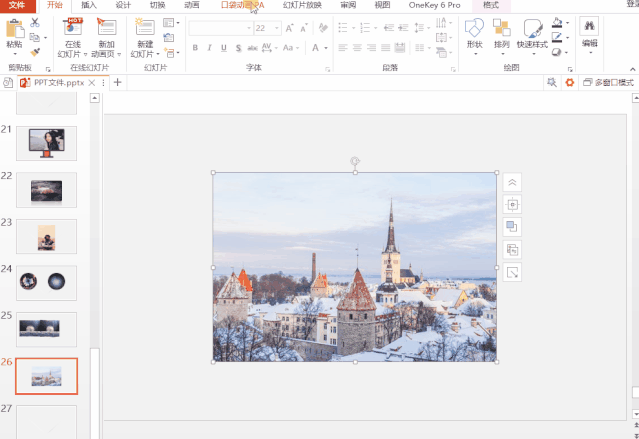This screenshot has width=639, height=439.
Task: Click the Decrease indent icon
Action: [x=389, y=28]
